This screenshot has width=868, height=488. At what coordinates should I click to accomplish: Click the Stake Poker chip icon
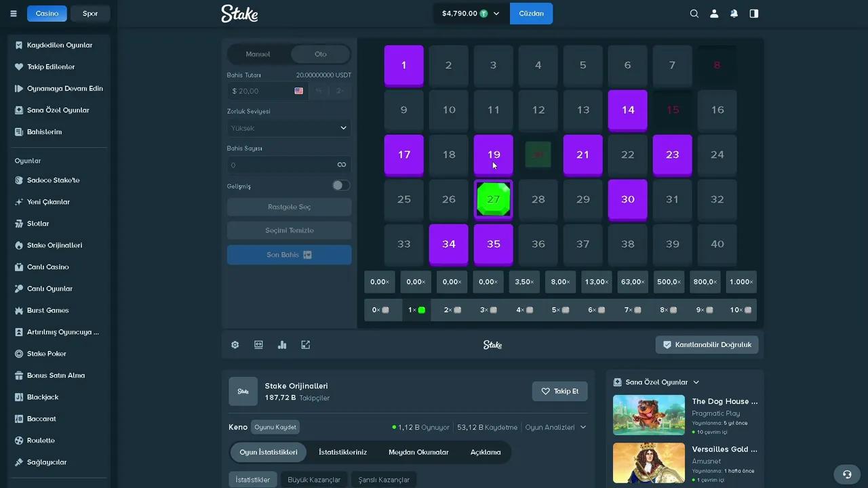(x=19, y=354)
